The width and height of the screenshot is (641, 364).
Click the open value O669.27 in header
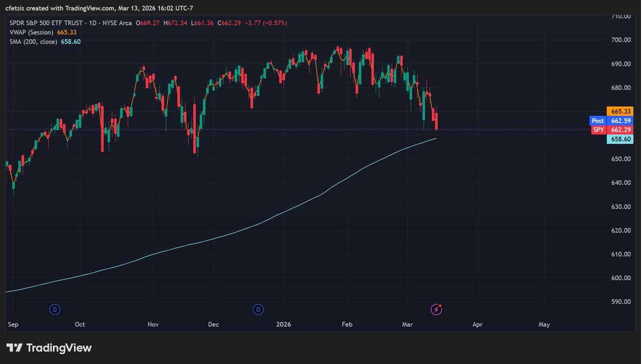click(148, 23)
